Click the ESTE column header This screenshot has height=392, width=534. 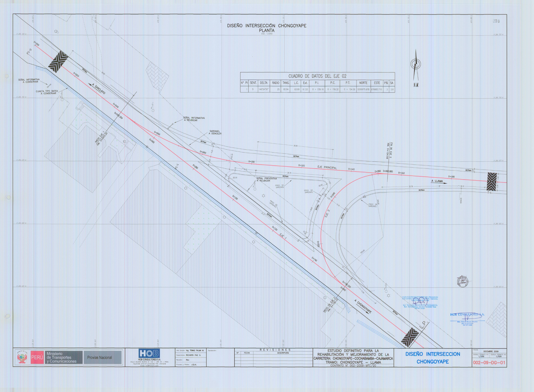pyautogui.click(x=377, y=83)
